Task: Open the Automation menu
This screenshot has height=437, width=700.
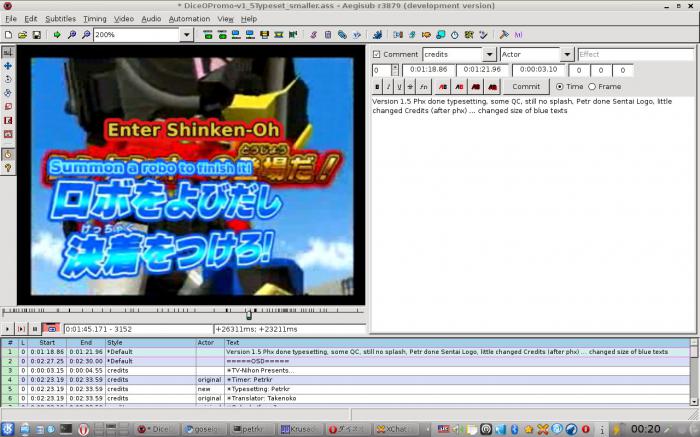Action: (189, 19)
